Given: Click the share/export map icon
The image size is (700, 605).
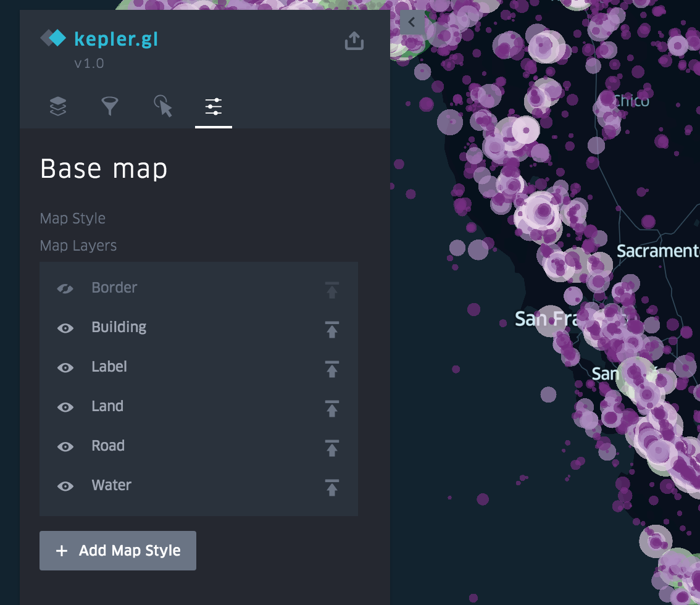Looking at the screenshot, I should tap(354, 40).
